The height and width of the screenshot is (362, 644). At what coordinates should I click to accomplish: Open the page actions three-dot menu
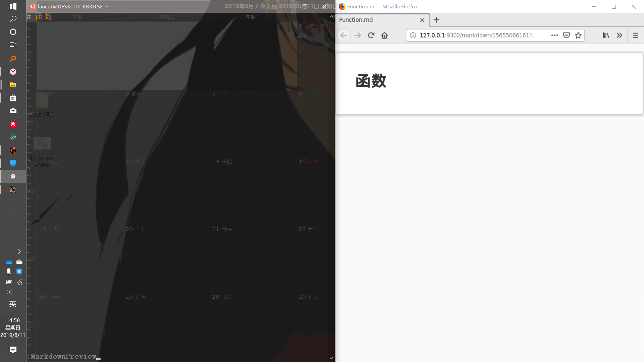pos(554,35)
